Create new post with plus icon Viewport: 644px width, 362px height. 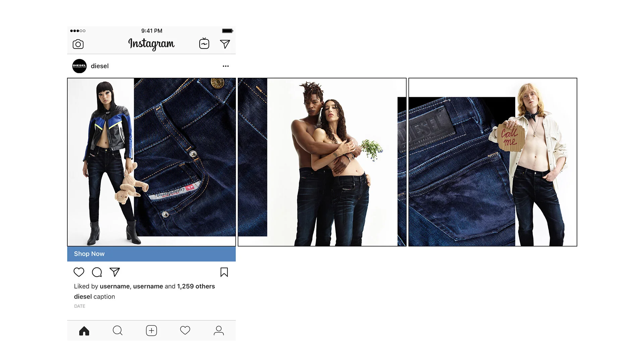pos(151,331)
